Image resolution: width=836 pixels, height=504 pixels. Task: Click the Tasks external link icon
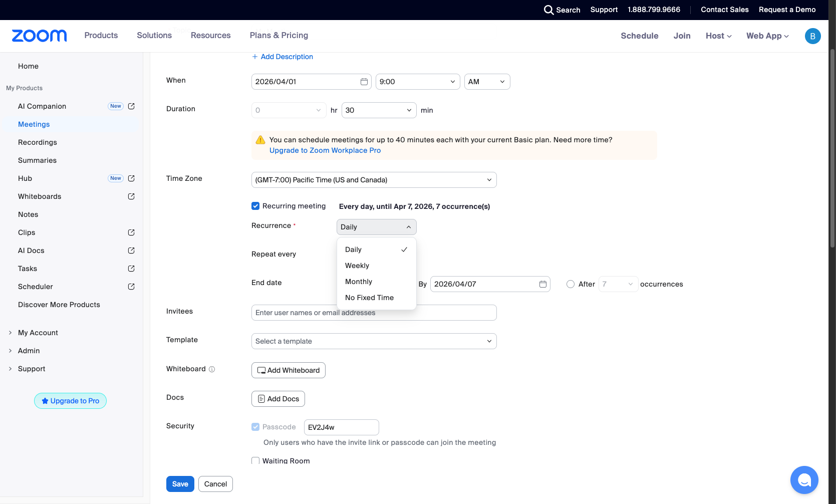[x=131, y=269]
